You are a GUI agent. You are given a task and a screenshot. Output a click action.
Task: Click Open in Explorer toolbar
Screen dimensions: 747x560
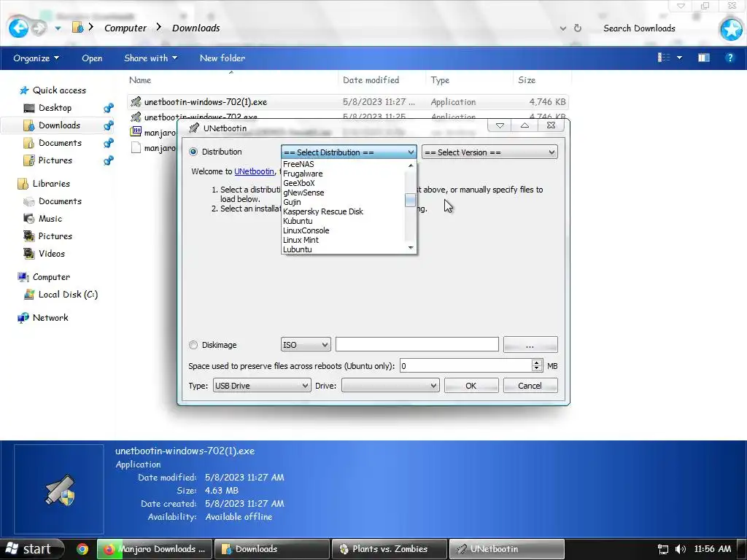pyautogui.click(x=92, y=58)
